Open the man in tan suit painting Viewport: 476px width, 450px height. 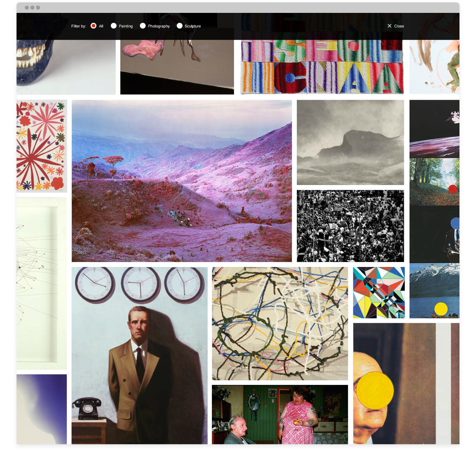[139, 356]
